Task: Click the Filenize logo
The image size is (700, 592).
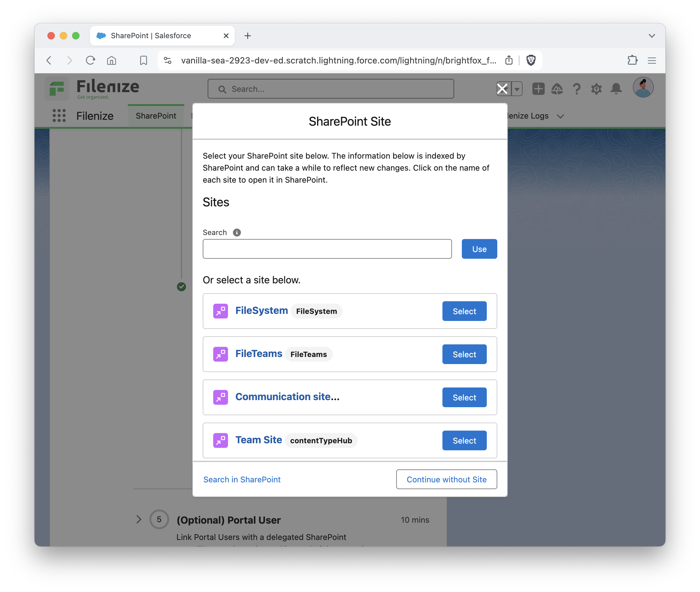Action: click(x=92, y=88)
